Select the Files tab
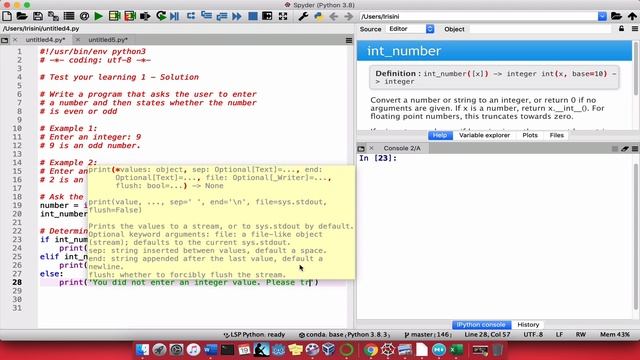 coord(556,135)
